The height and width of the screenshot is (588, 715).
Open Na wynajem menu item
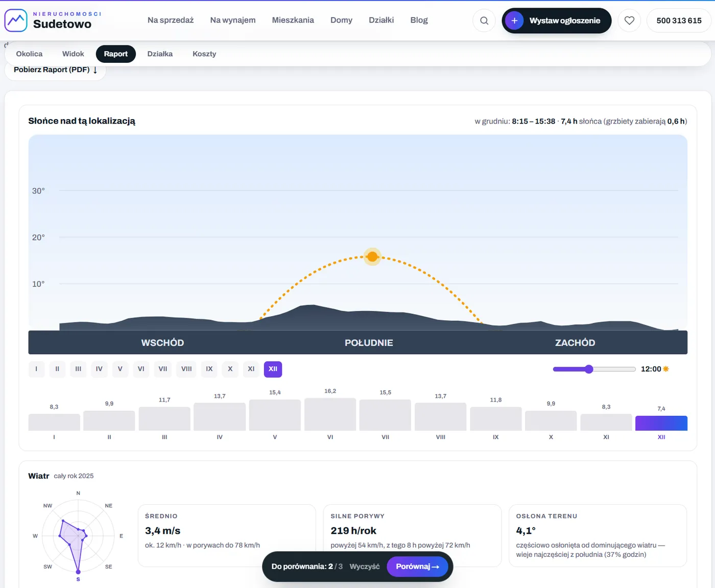[233, 20]
